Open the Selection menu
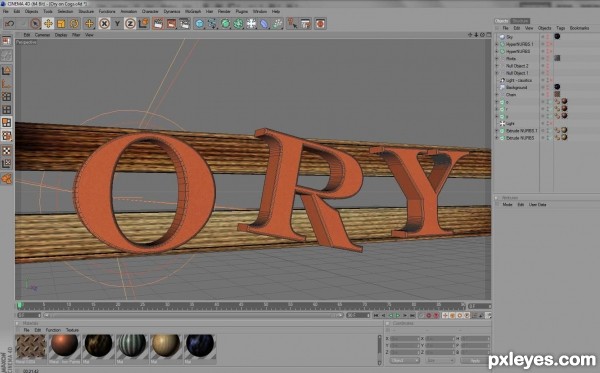Viewport: 600px width, 373px height. [x=65, y=11]
